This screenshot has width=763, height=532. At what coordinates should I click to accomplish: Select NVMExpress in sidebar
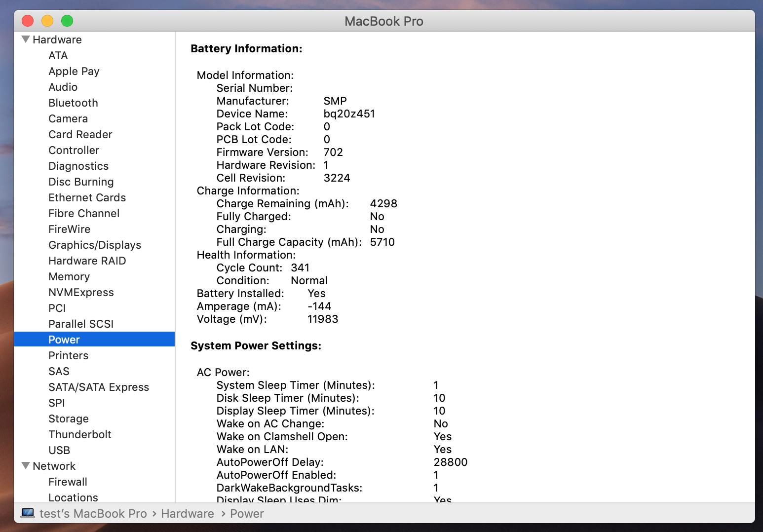point(81,292)
